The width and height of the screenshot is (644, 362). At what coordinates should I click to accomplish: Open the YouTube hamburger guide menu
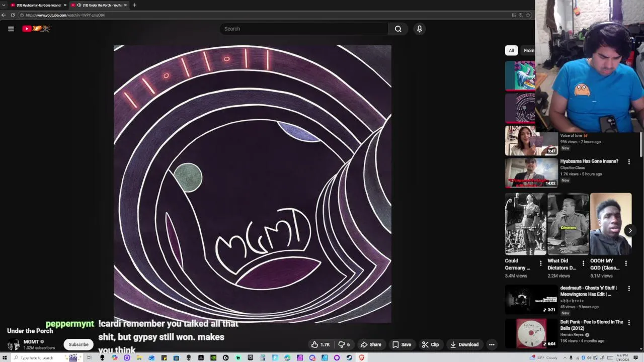point(11,29)
